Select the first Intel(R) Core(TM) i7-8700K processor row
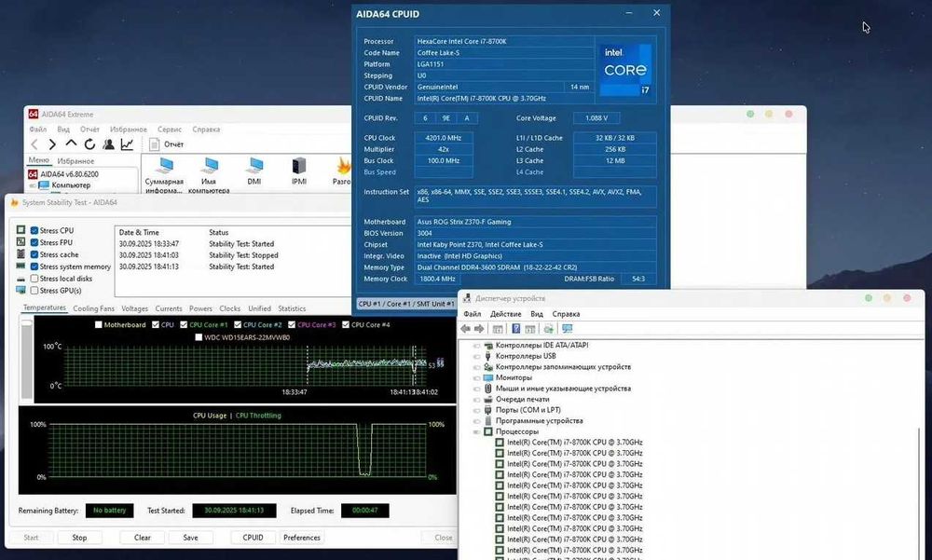The height and width of the screenshot is (560, 932). (x=575, y=443)
